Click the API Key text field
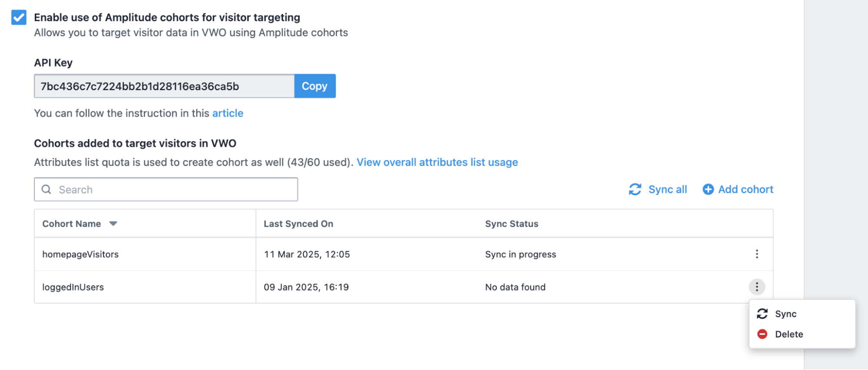 tap(164, 86)
